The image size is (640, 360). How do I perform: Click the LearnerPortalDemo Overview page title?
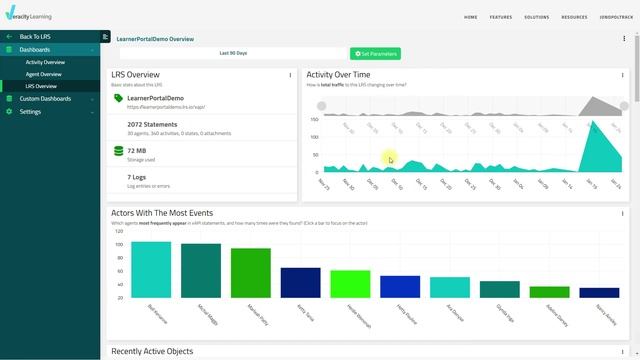(155, 39)
